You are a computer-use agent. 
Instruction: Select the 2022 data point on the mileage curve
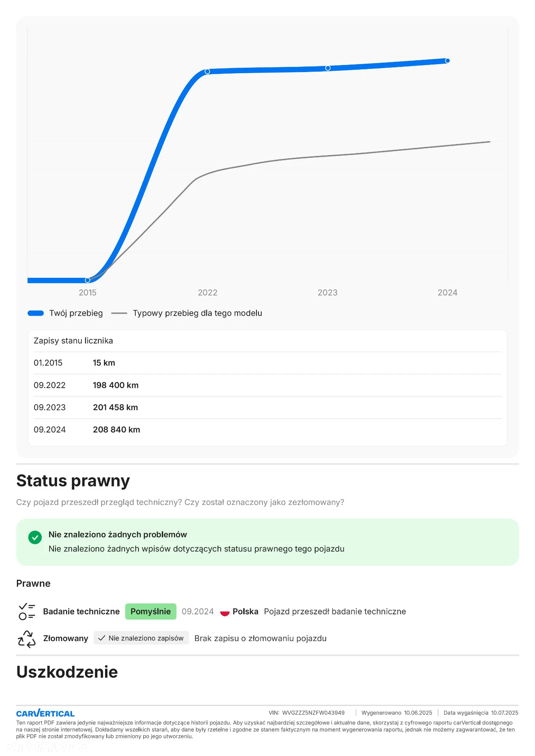tap(207, 71)
